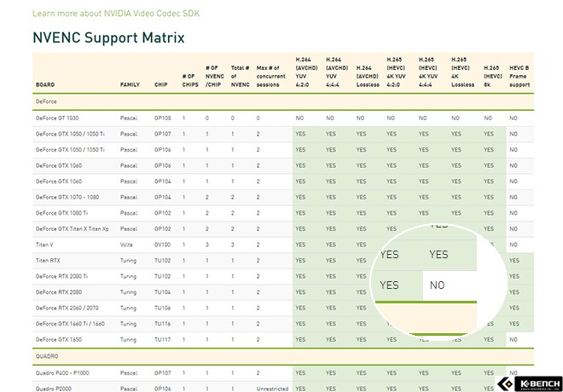Select the Quadro P2000 board cell
The width and height of the screenshot is (563, 392).
[53, 389]
